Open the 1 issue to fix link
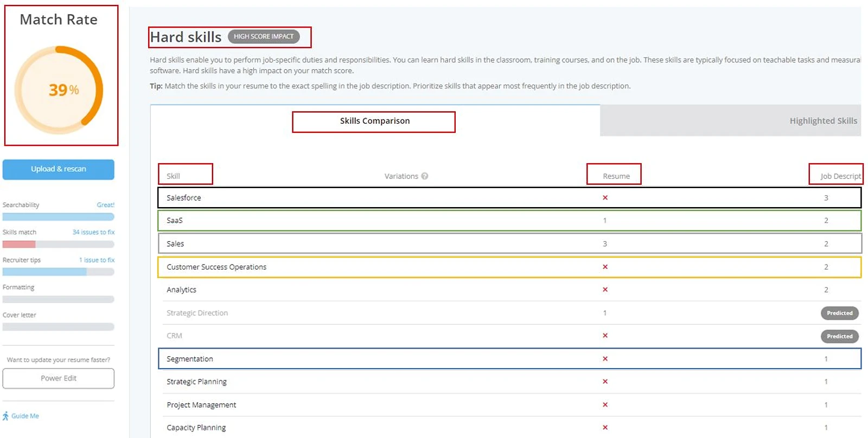 (97, 260)
